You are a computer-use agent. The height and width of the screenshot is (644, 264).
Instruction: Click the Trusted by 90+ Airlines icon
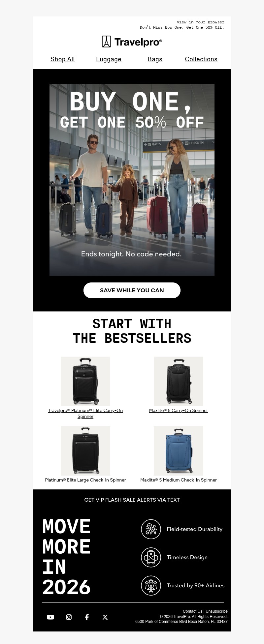[151, 586]
